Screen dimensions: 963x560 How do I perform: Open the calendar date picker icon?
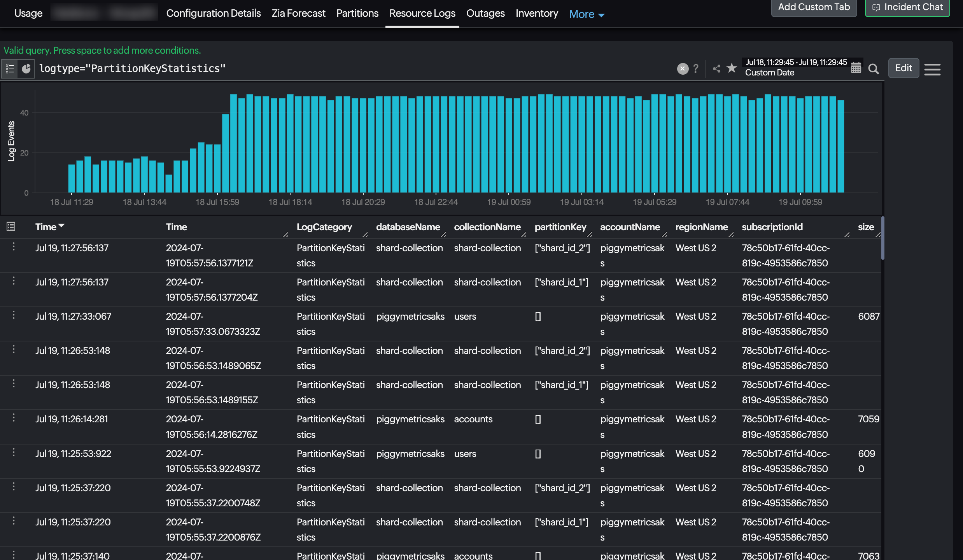pyautogui.click(x=856, y=68)
